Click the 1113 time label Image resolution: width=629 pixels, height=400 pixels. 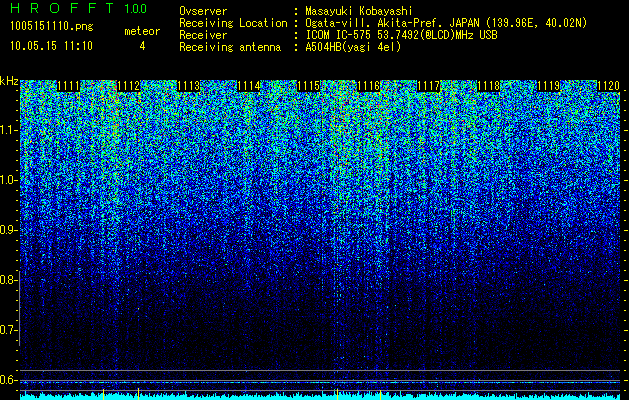pos(189,86)
